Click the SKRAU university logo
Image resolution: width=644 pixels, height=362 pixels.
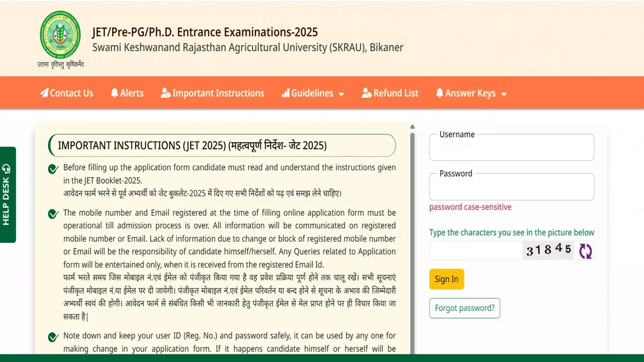62,34
